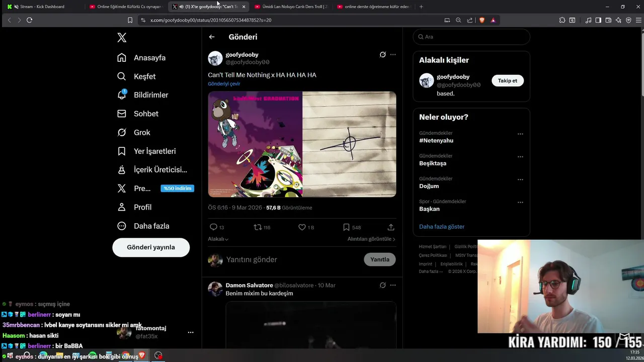Reload the page
Screen dimensions: 644x362
pyautogui.click(x=29, y=20)
